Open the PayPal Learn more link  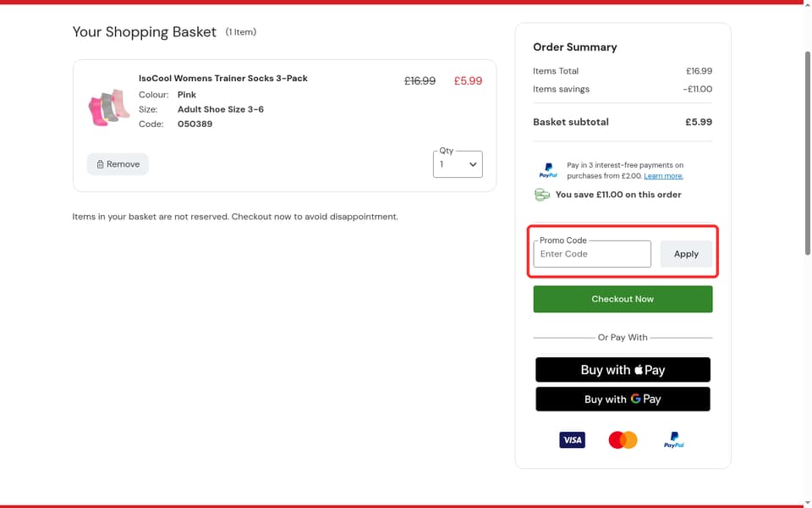[663, 176]
